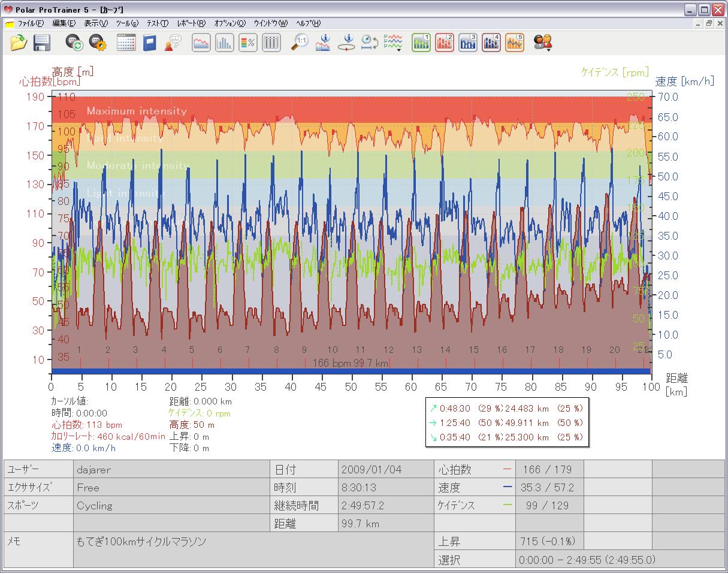Select chart layout 2 icon

click(445, 43)
